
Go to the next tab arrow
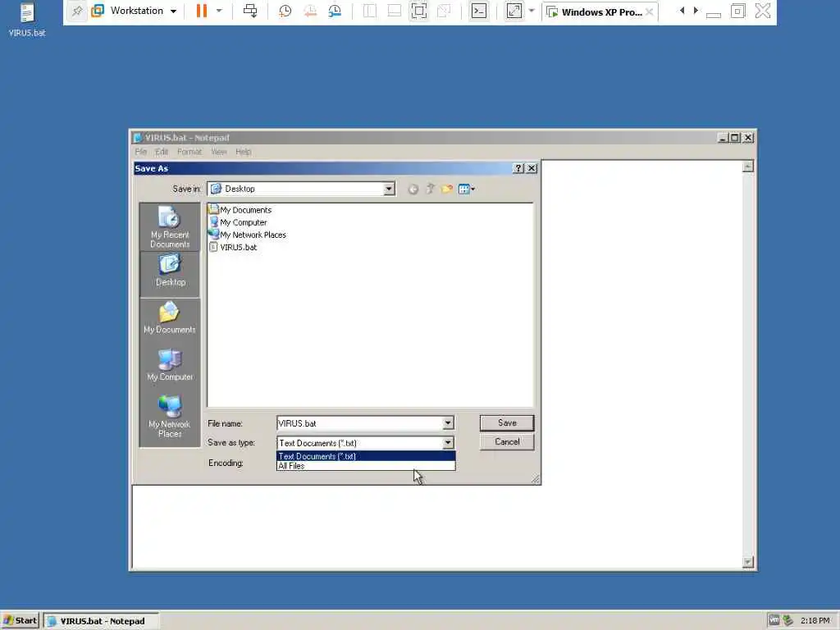click(696, 11)
